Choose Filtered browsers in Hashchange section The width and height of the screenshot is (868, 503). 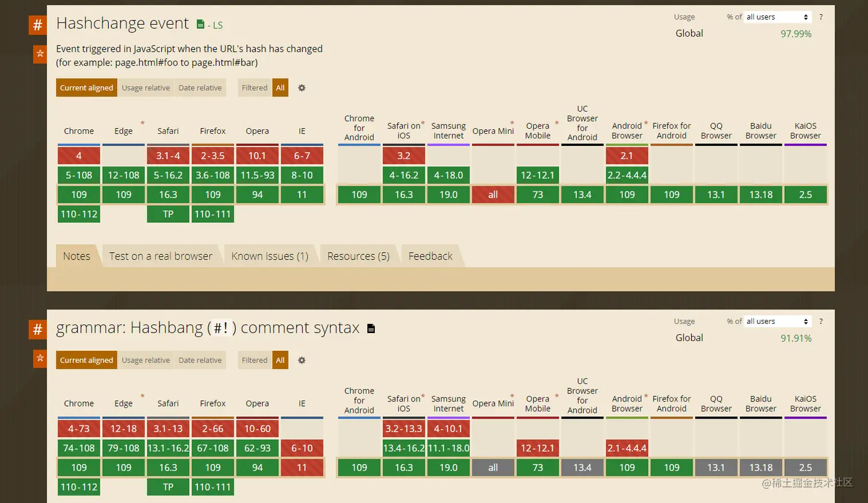[x=254, y=88]
